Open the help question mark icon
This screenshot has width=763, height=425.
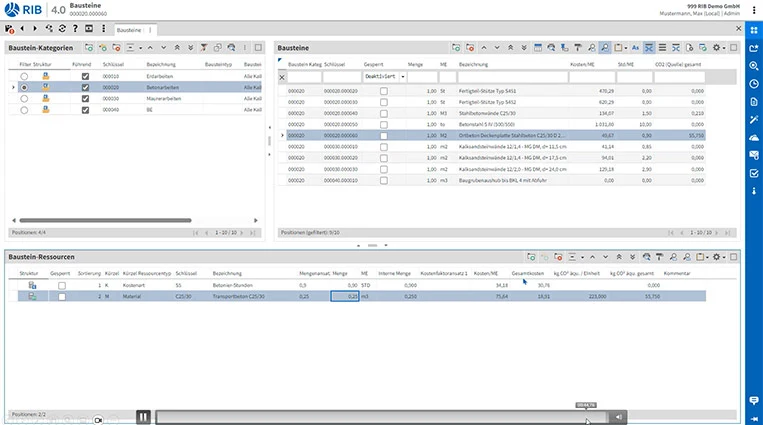[x=75, y=29]
